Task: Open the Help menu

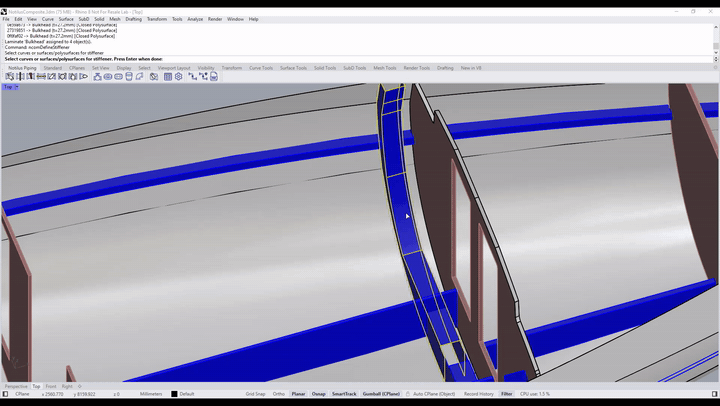Action: coord(253,19)
